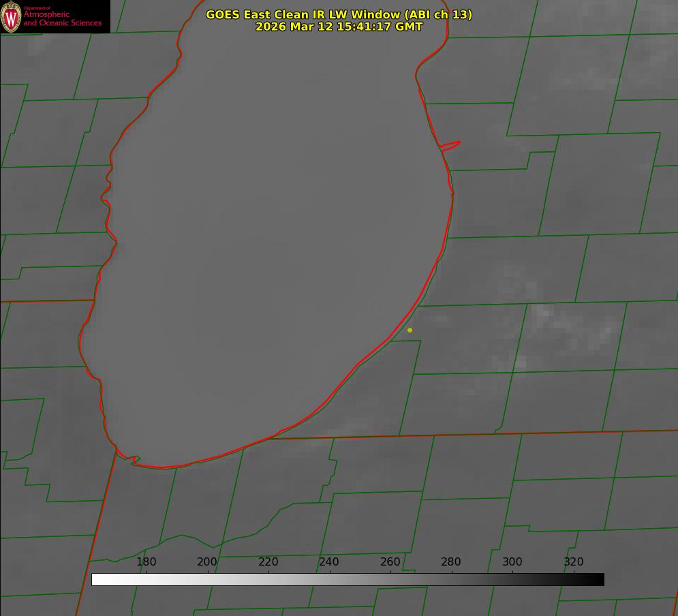This screenshot has height=616, width=678.
Task: Click the '180' colorbar tick label
Action: click(146, 561)
